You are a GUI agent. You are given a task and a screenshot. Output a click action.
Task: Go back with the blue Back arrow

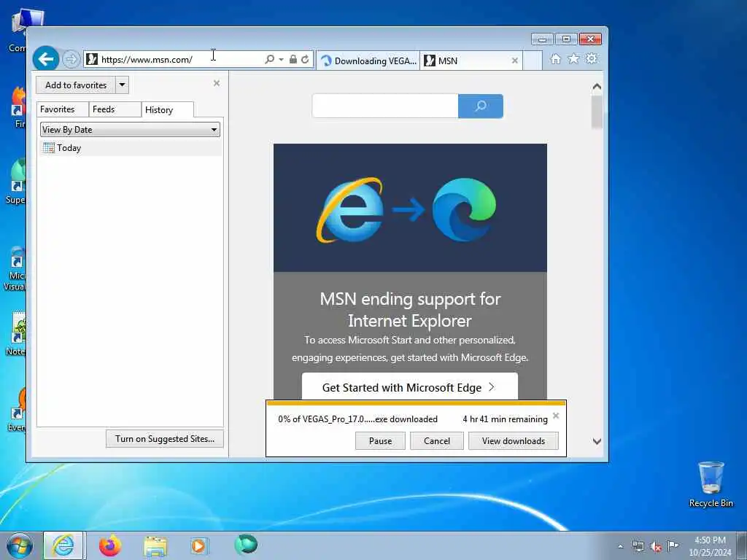click(x=46, y=59)
